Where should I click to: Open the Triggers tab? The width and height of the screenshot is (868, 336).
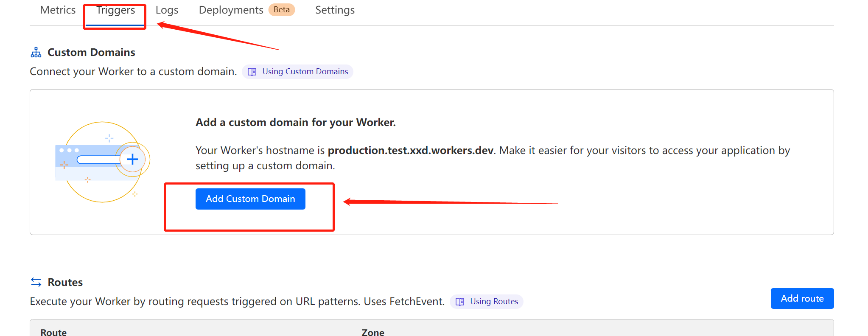pos(115,10)
